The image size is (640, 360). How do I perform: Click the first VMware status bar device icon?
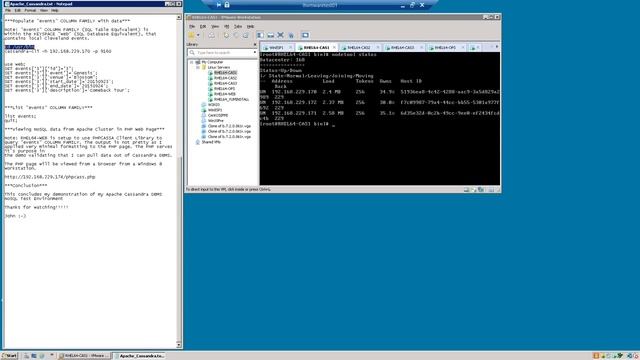pos(466,190)
